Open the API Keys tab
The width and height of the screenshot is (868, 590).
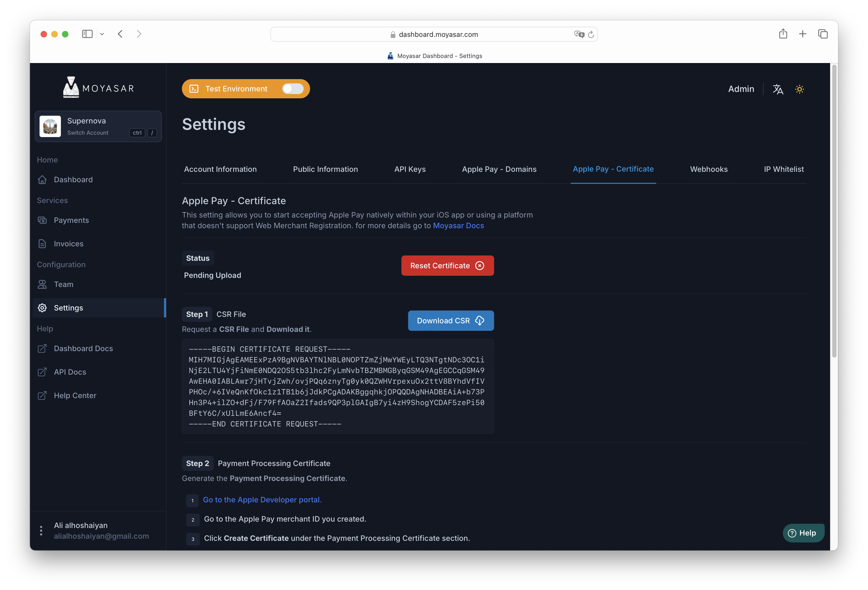pos(410,169)
